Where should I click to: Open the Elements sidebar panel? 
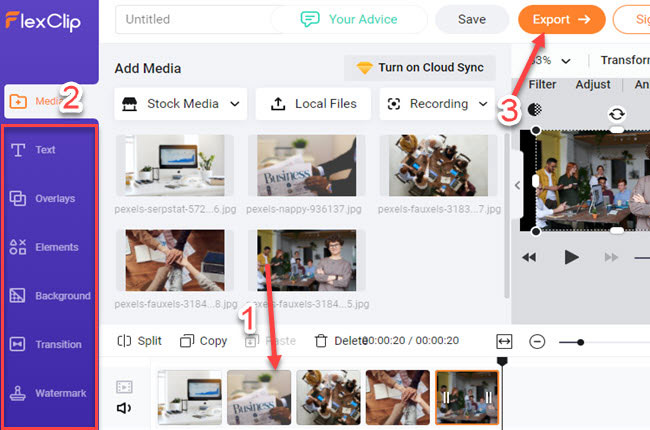44,247
